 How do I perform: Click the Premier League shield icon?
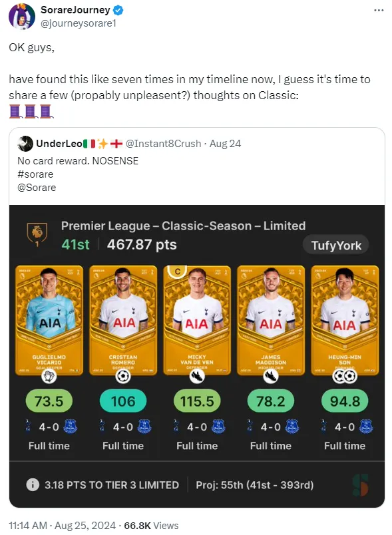[x=37, y=234]
